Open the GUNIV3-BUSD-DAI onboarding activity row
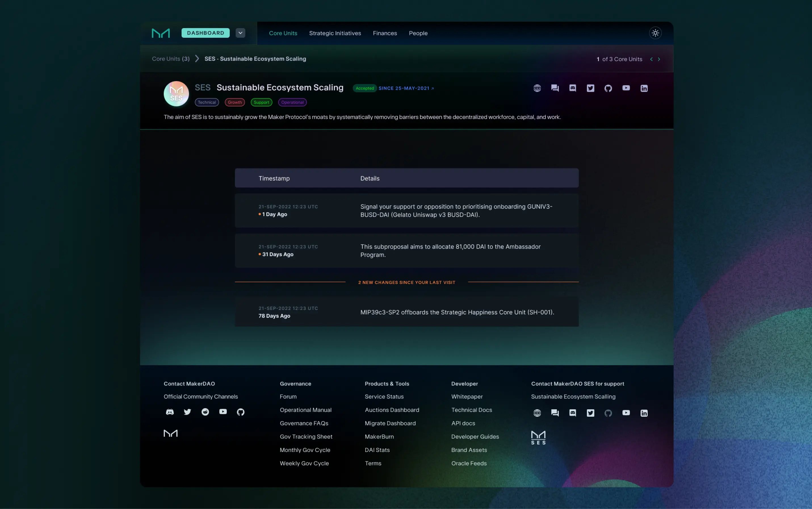The height and width of the screenshot is (509, 812). click(406, 210)
